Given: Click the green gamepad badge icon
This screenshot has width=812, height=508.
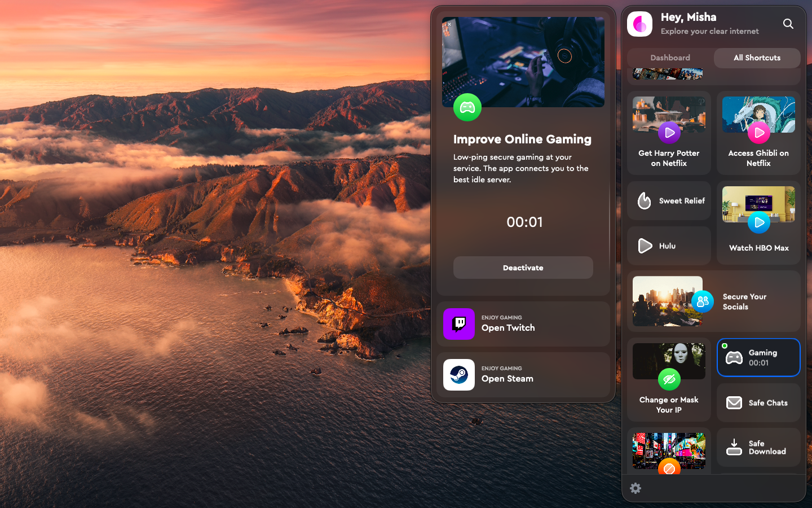Looking at the screenshot, I should point(467,107).
